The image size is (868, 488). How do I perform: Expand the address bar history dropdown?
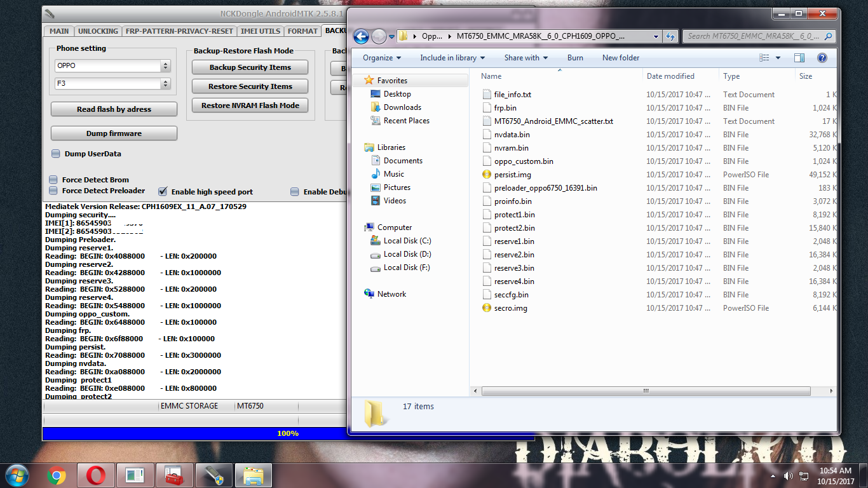(656, 36)
